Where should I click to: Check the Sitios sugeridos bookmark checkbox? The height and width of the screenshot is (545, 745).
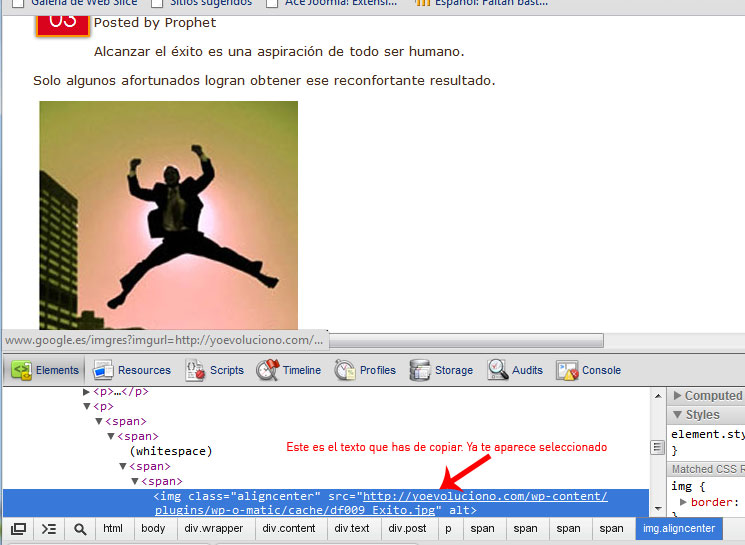pyautogui.click(x=157, y=4)
